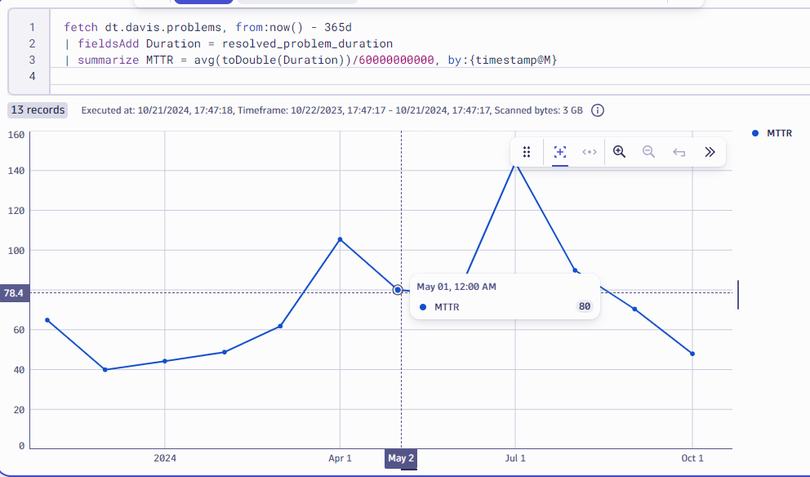
Task: Collapse chart toolbar with double chevron
Action: click(709, 152)
